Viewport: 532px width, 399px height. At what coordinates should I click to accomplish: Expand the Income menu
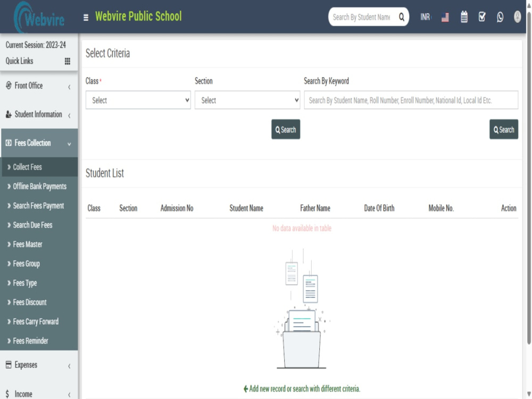[39, 394]
